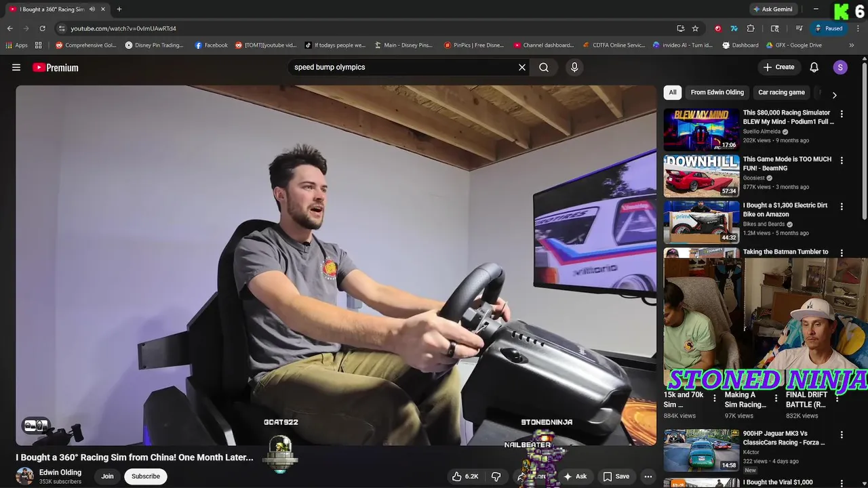Viewport: 868px width, 488px height.
Task: Open Edwin Olding channel avatar
Action: (x=25, y=476)
